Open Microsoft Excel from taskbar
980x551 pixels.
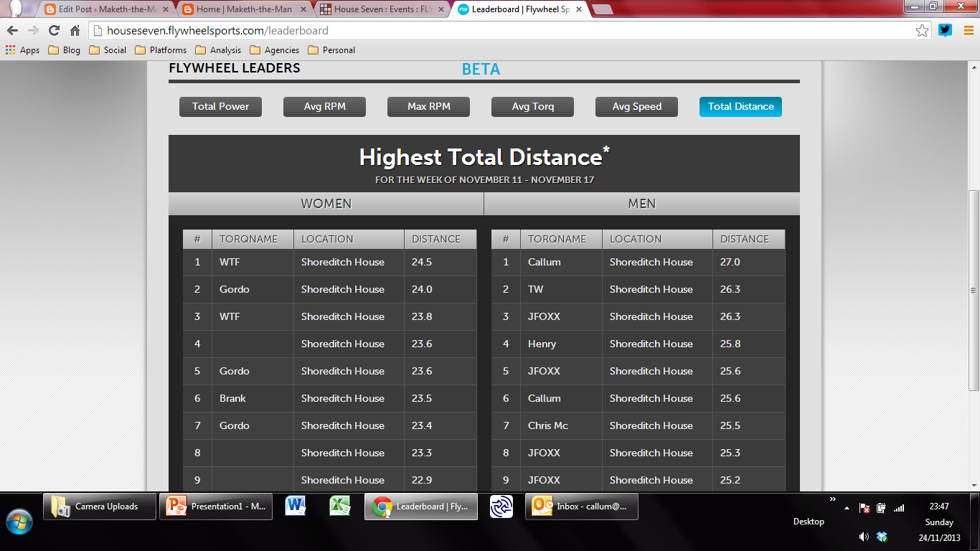point(339,507)
